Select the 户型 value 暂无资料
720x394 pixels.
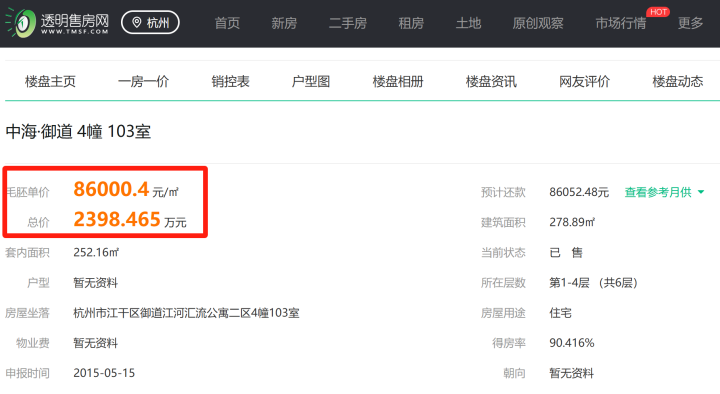[96, 283]
